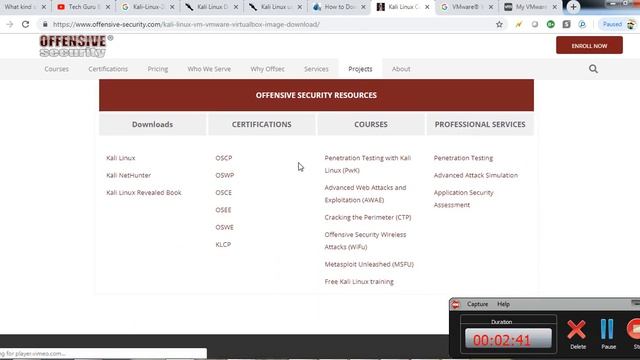Open a new browser tab with plus
Image resolution: width=640 pixels, height=360 pixels.
tap(573, 7)
